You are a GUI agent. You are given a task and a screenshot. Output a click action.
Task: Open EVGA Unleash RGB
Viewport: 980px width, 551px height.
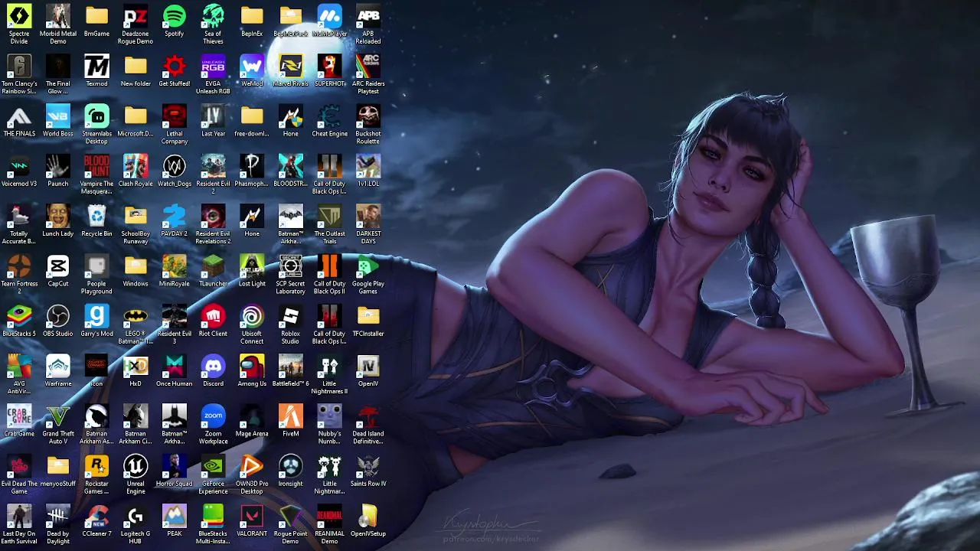213,66
